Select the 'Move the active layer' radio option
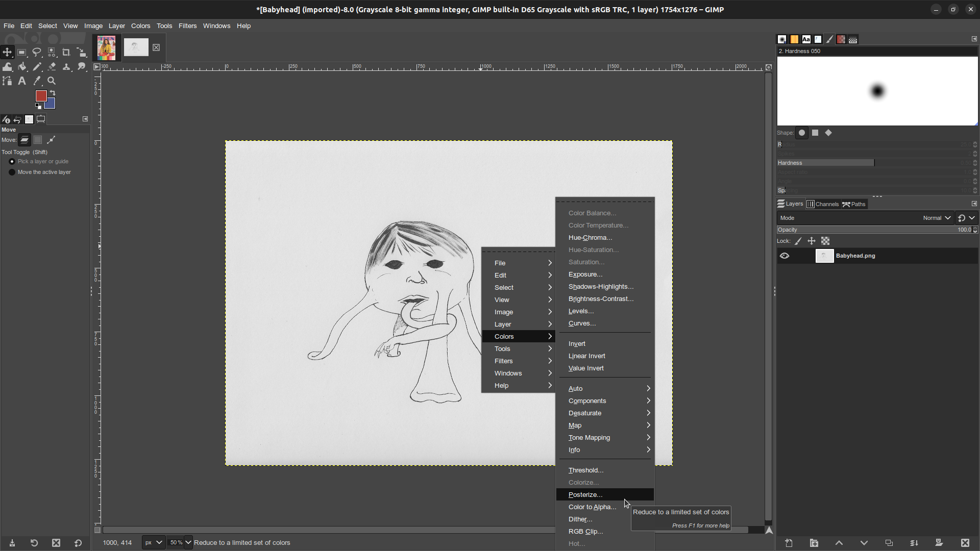980x551 pixels. (x=12, y=172)
